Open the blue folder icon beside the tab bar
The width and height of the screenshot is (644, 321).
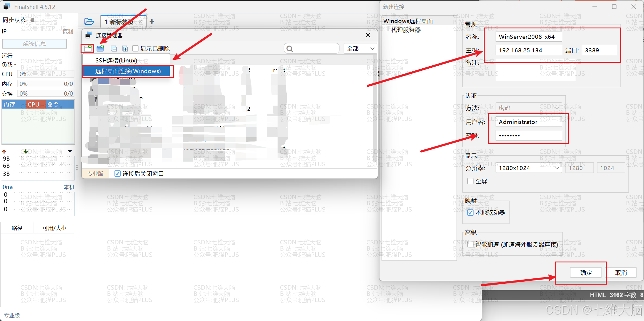tap(89, 22)
